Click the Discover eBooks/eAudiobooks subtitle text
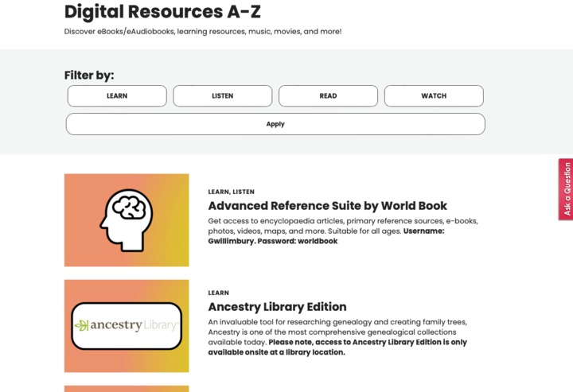 point(203,31)
